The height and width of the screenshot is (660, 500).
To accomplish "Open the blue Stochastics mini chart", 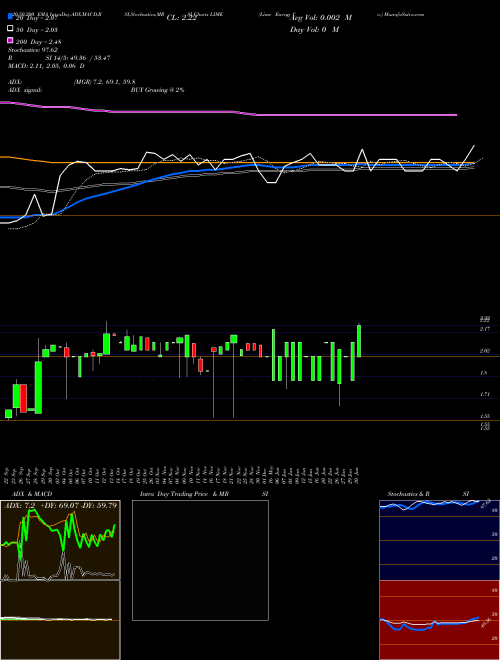I will point(439,540).
